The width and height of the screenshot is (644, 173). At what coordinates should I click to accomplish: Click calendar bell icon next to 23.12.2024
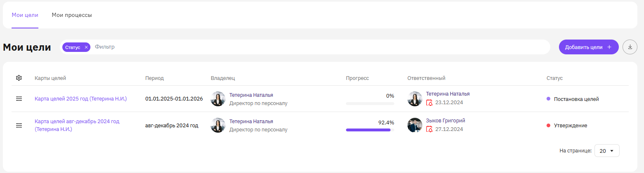(x=430, y=103)
